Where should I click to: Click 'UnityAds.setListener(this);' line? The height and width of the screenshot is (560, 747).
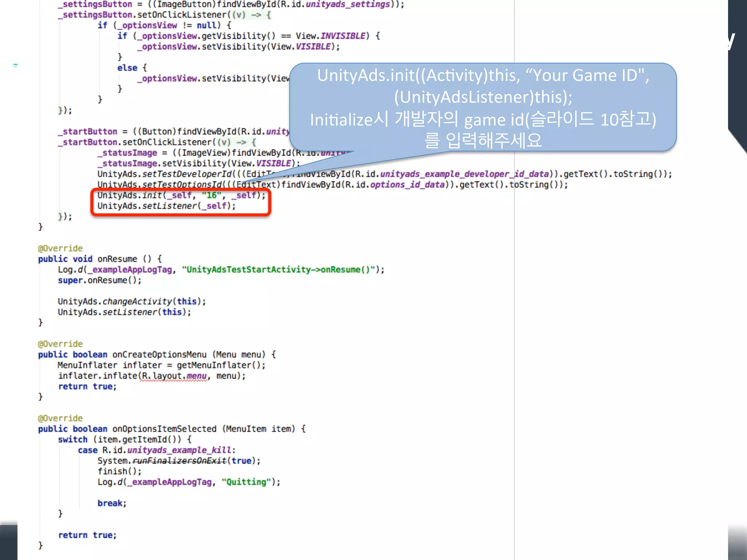click(124, 312)
